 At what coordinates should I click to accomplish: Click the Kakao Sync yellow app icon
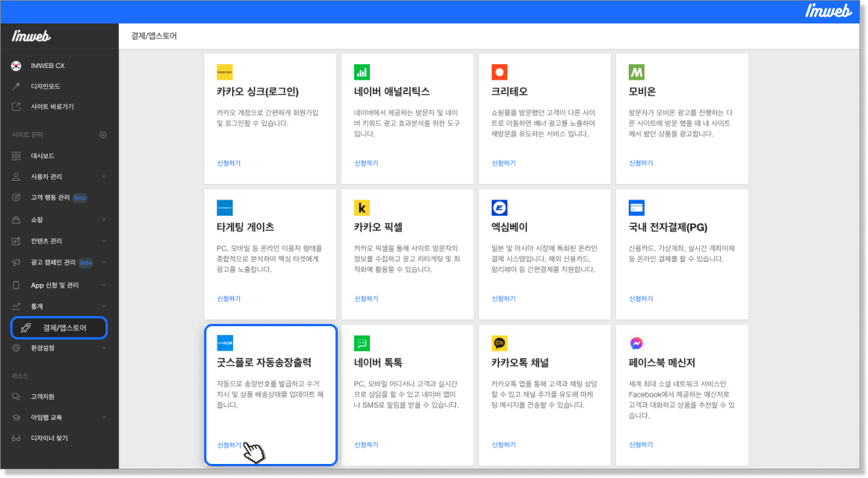coord(224,72)
